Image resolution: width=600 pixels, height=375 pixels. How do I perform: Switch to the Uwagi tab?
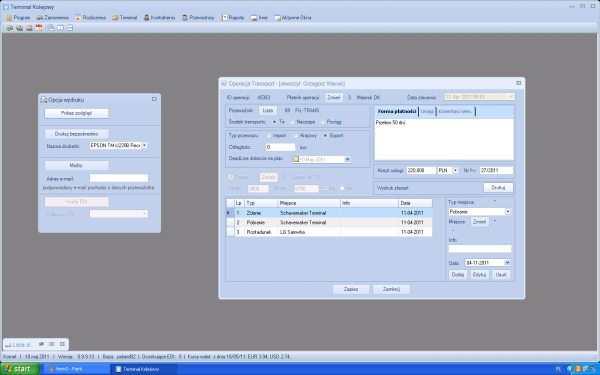(x=427, y=111)
